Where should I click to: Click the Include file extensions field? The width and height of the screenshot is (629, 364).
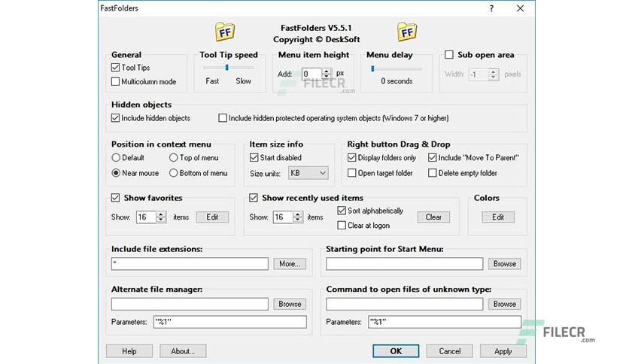(190, 264)
